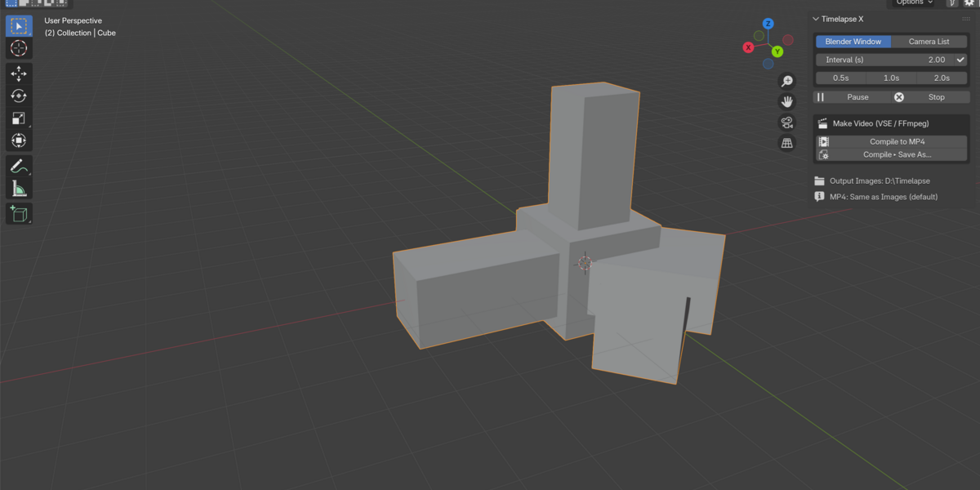Open the Options dropdown
The height and width of the screenshot is (490, 980).
coord(915,2)
